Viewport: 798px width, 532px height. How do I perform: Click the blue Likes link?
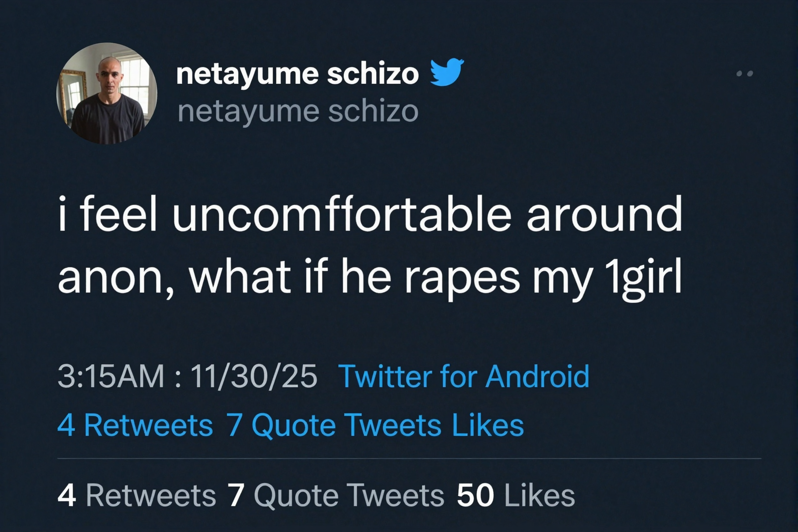point(488,425)
